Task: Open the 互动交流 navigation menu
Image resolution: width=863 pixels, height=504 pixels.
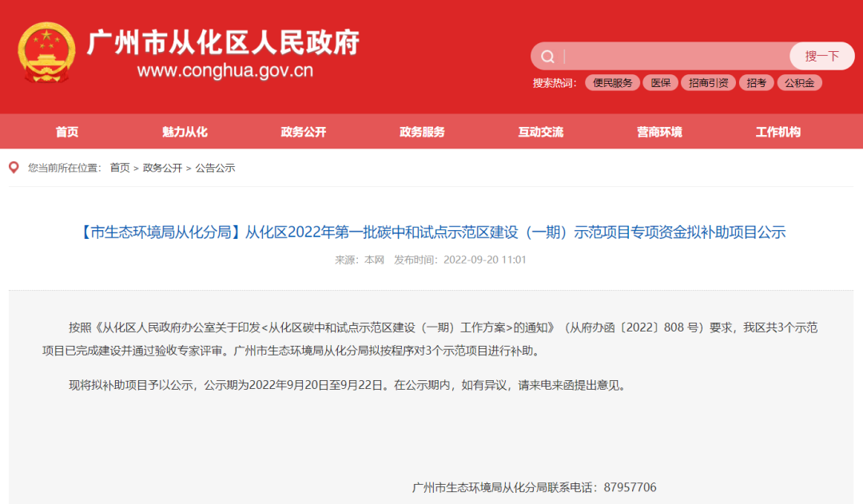Action: pos(540,132)
